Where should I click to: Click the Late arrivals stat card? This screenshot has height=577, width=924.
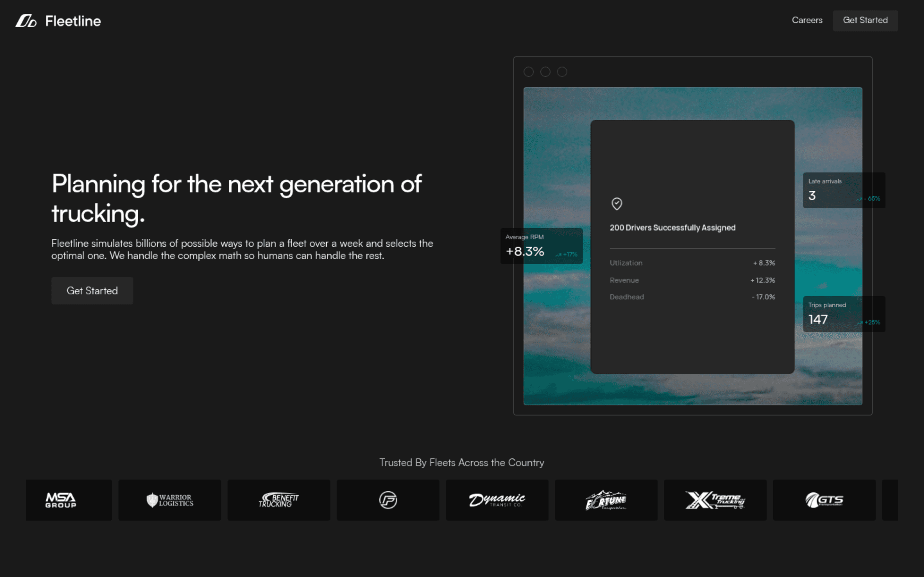point(844,190)
